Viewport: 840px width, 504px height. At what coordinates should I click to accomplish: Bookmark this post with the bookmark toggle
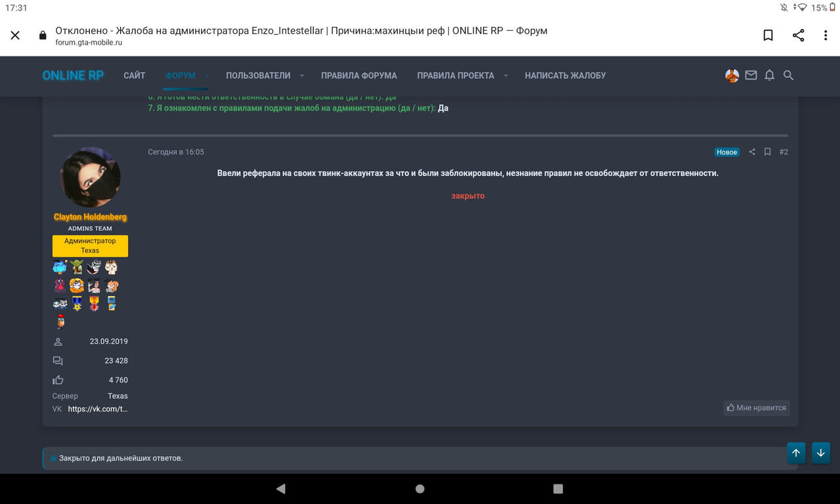[x=767, y=152]
